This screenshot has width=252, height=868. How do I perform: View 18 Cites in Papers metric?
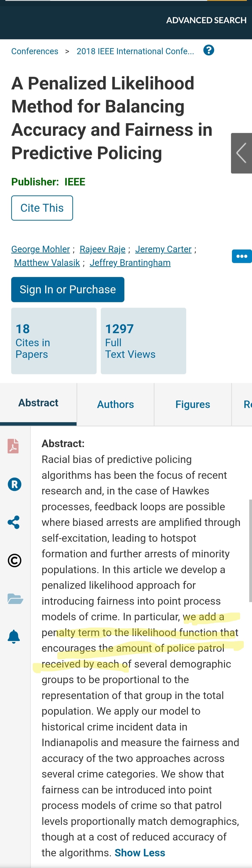[54, 341]
